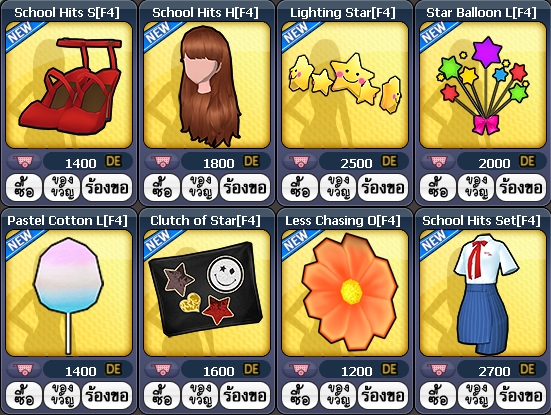Add Pastel Cotton L to cart
Image resolution: width=551 pixels, height=415 pixels.
[x=24, y=369]
